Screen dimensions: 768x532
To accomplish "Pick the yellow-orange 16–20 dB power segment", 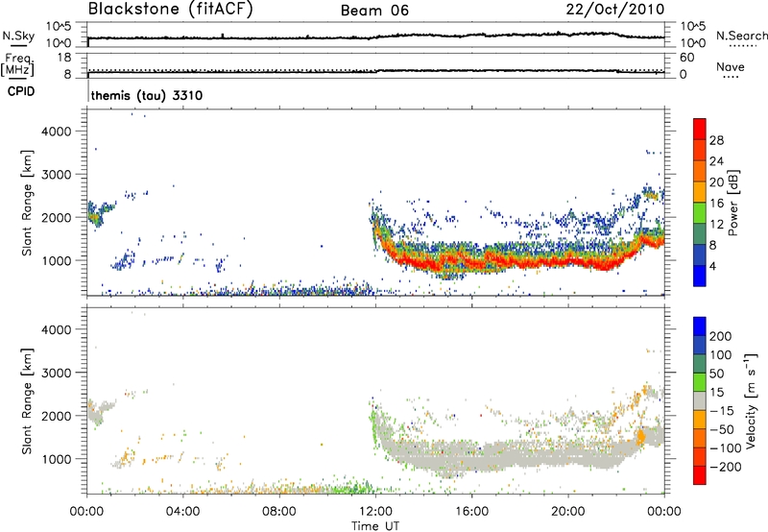I will [x=700, y=191].
